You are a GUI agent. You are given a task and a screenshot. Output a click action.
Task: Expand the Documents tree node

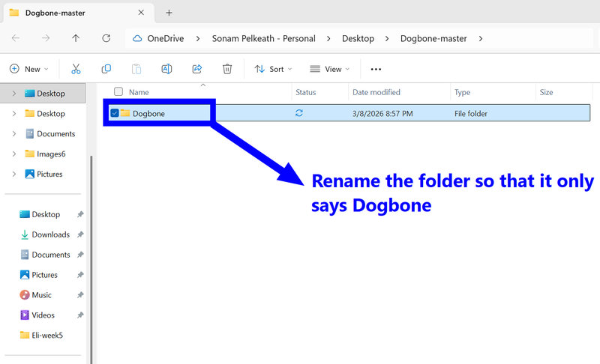point(14,133)
